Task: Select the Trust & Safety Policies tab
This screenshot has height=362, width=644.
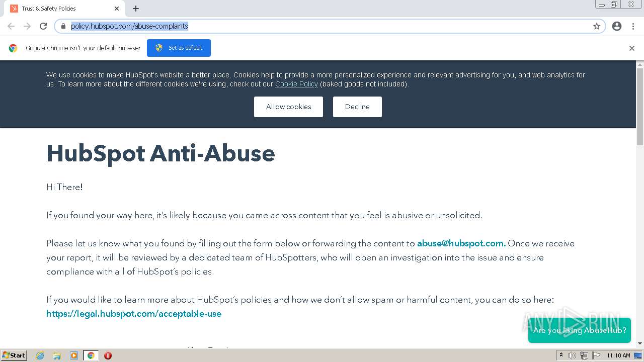Action: coord(65,9)
